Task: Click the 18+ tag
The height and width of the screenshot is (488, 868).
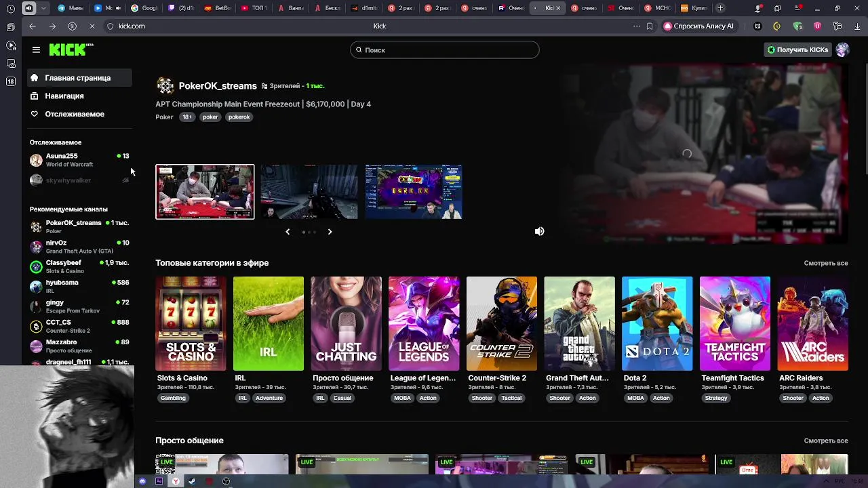Action: [187, 117]
